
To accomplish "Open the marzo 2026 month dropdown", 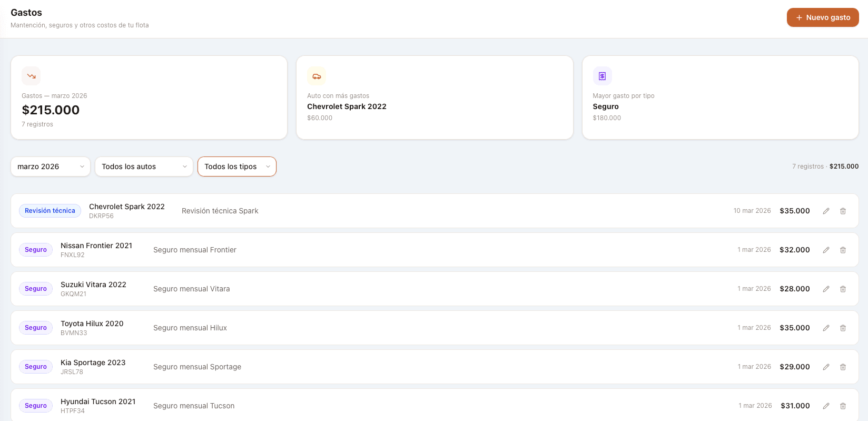I will point(51,167).
